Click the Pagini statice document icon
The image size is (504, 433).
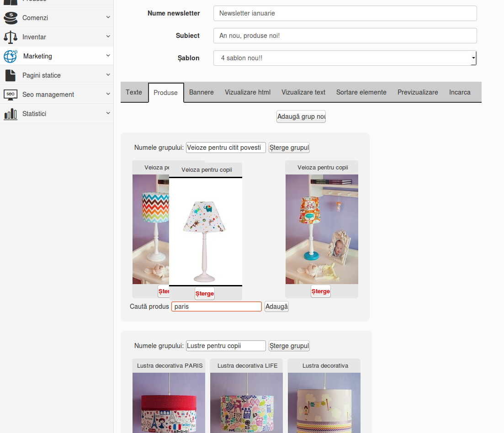(11, 75)
